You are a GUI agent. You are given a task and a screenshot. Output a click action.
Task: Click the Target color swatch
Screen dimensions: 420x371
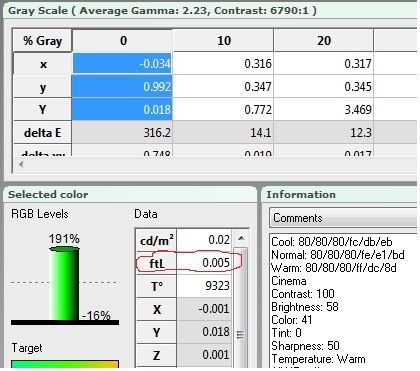(x=65, y=364)
